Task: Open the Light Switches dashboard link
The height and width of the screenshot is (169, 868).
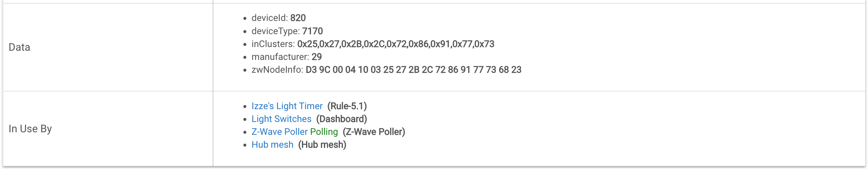Action: tap(282, 119)
